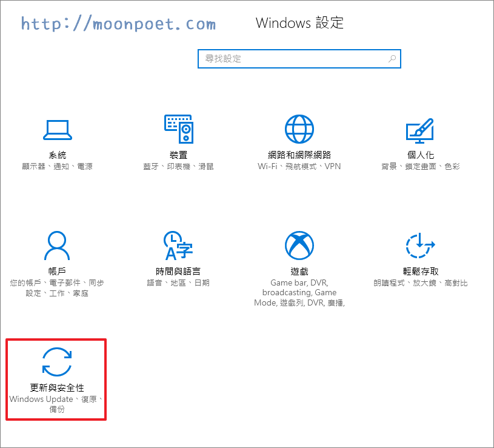Open the 輕鬆存取 text label
The image size is (494, 448).
click(x=421, y=272)
